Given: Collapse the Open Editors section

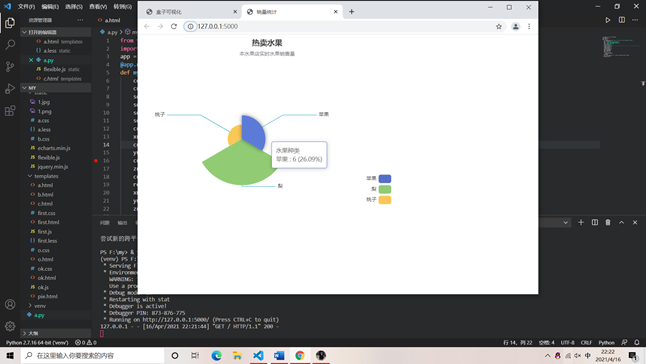Looking at the screenshot, I should 56,32.
